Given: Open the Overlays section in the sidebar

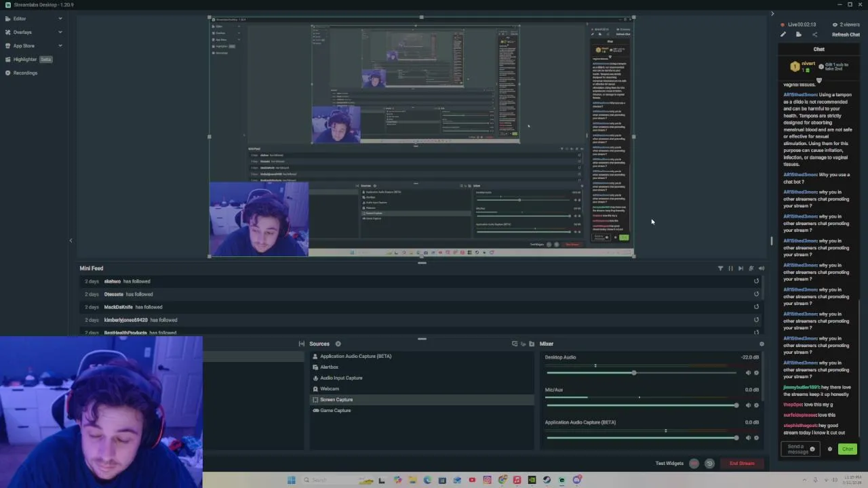Looking at the screenshot, I should click(22, 33).
